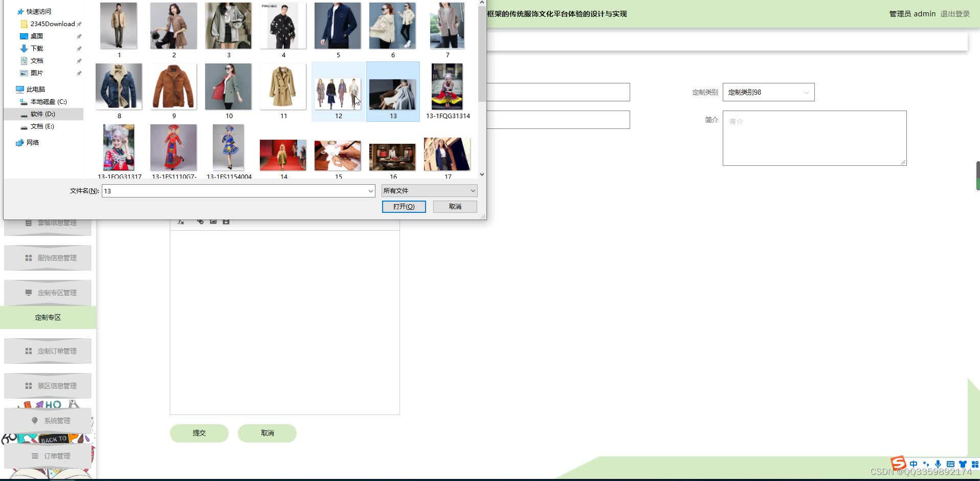Select the 软件 (D:) drive
This screenshot has width=980, height=481.
43,114
